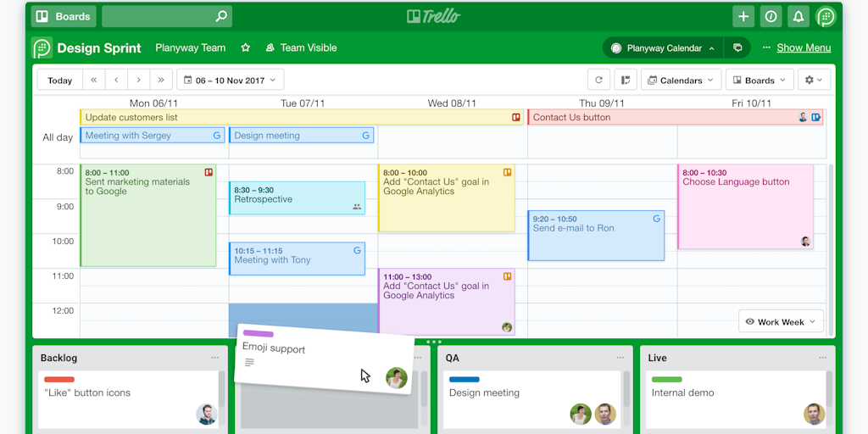Viewport: 868px width, 434px height.
Task: Click the Today button
Action: [x=60, y=81]
